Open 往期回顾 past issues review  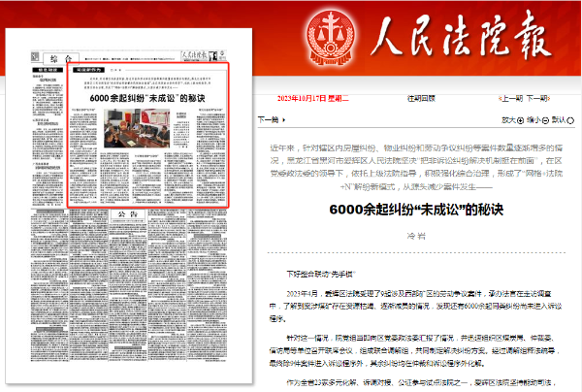click(423, 98)
